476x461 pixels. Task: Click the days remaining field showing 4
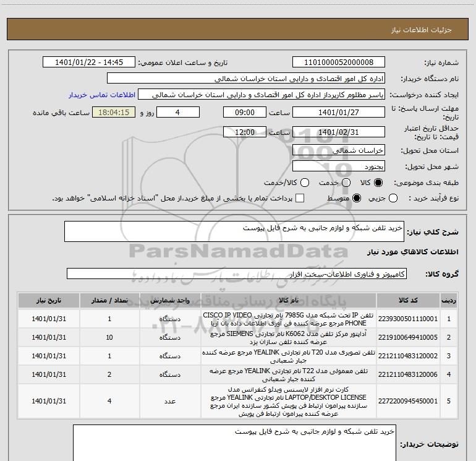point(178,112)
